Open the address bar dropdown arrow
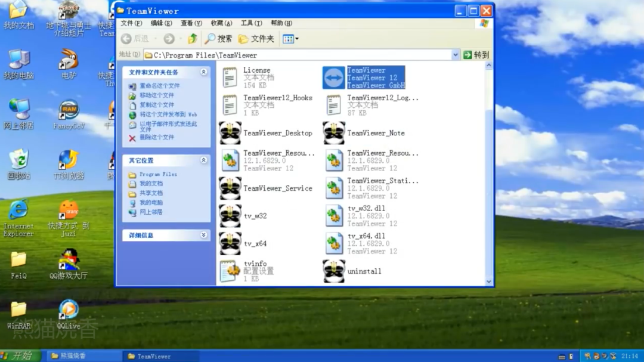Screen dimensions: 644x362 click(455, 55)
